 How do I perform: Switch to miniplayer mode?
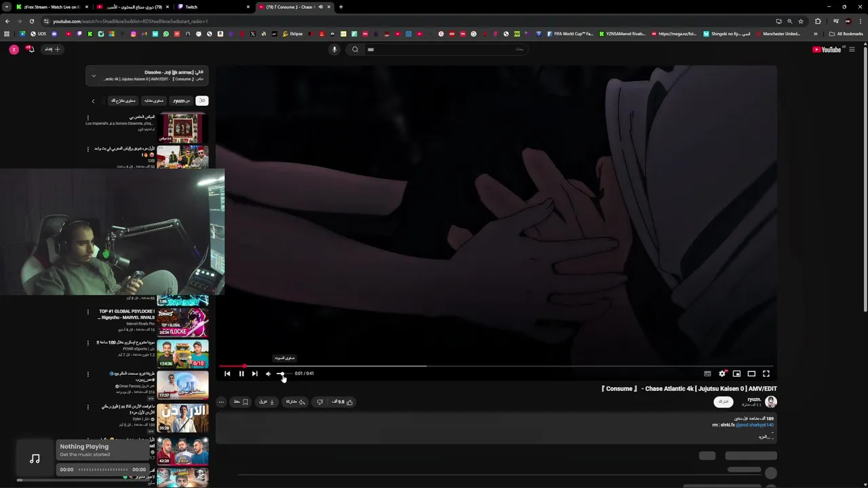(x=736, y=373)
